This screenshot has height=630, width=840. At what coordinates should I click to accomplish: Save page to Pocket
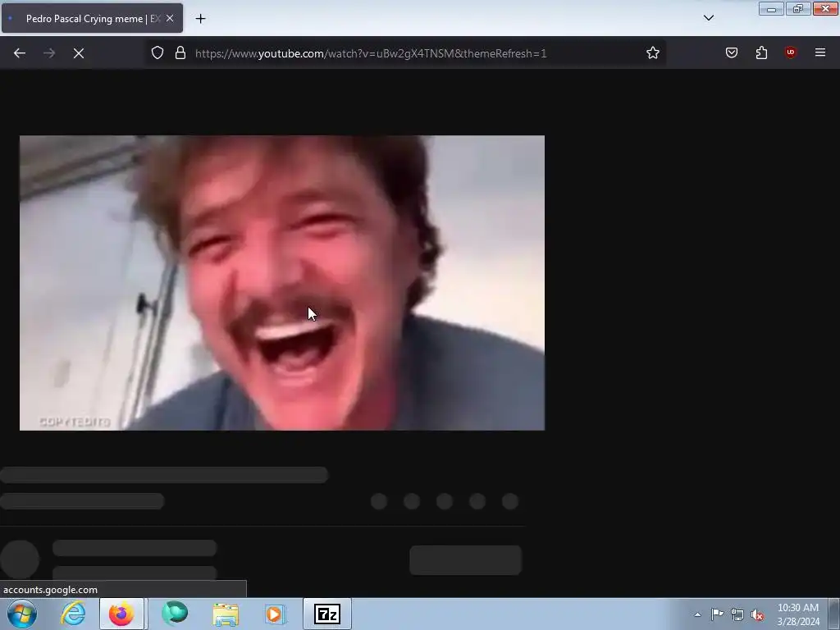732,52
